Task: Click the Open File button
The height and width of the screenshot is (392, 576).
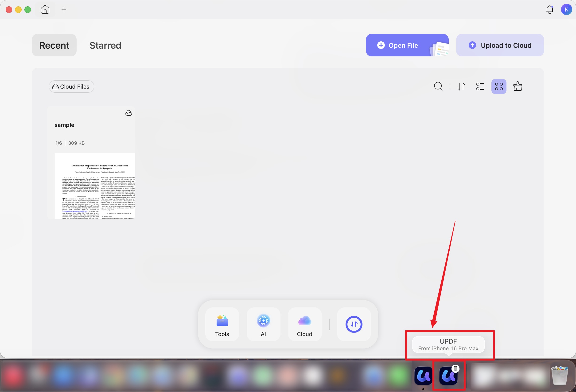Action: pyautogui.click(x=407, y=45)
